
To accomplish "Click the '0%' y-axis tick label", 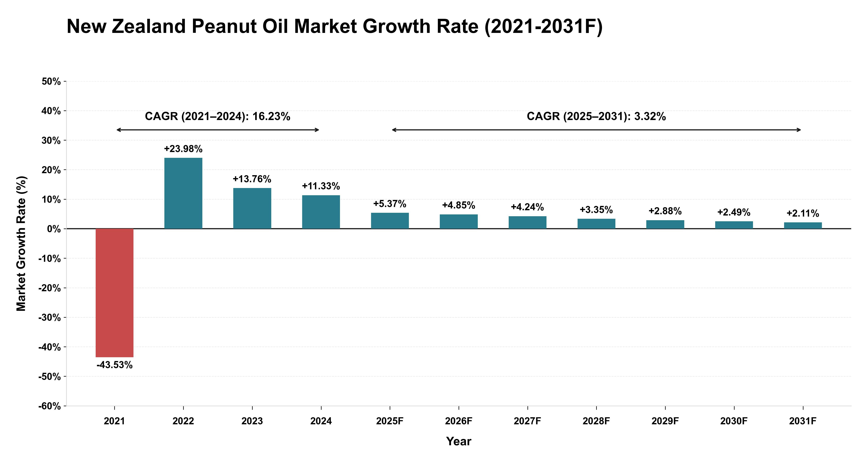I will (54, 229).
